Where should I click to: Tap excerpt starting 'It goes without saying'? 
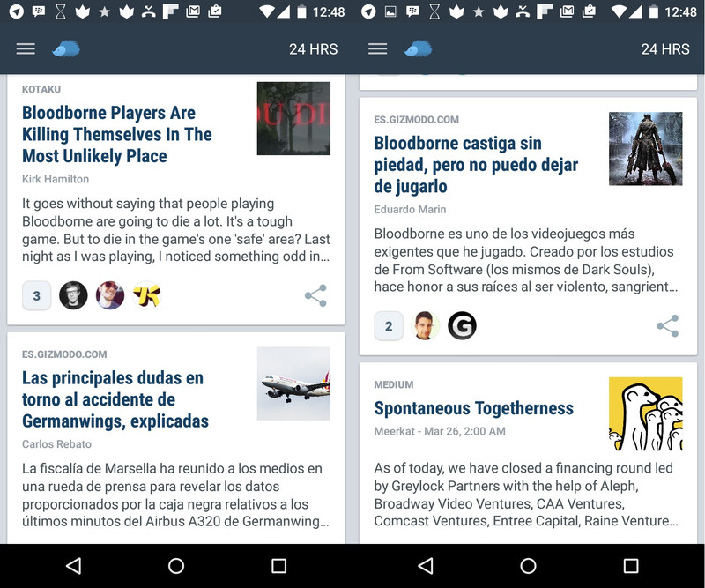176,230
